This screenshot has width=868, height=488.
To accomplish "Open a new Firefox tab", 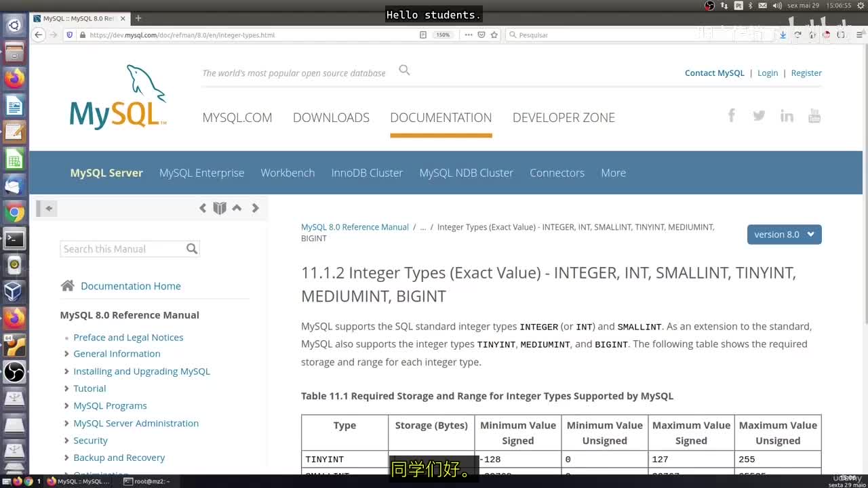I will 138,18.
